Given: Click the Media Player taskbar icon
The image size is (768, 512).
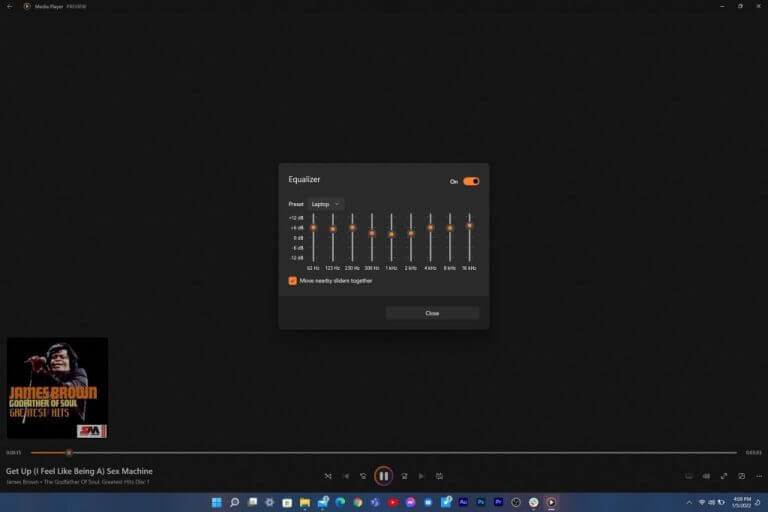Looking at the screenshot, I should point(551,502).
